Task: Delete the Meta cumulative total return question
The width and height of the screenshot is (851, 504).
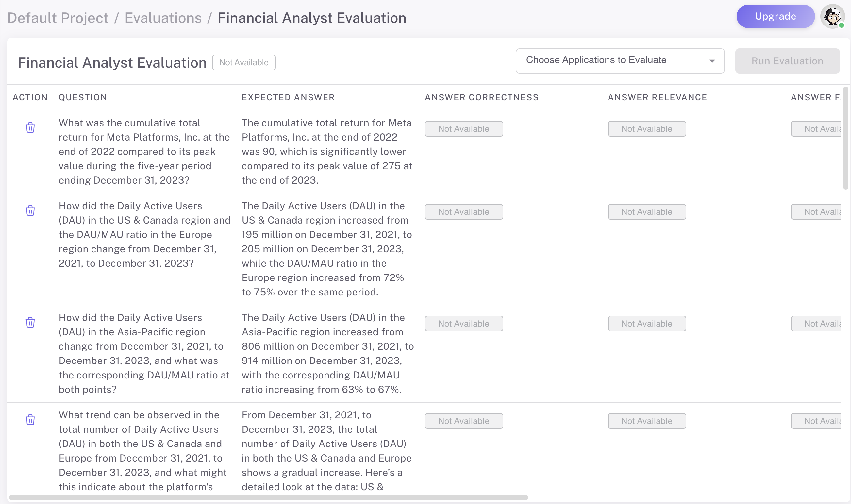Action: click(x=30, y=128)
